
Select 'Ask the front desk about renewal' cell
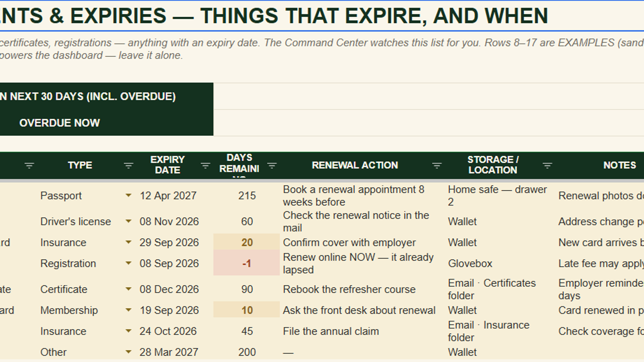362,310
